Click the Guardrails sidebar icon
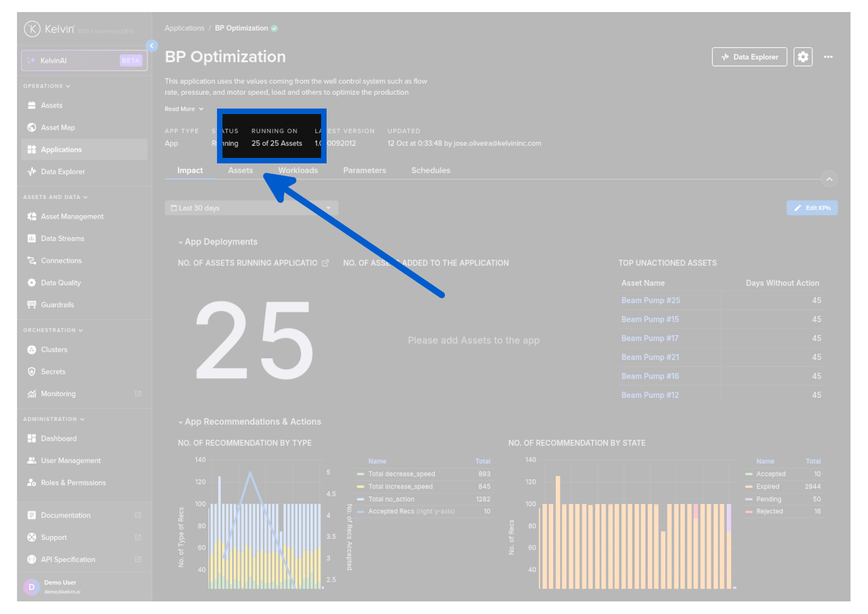The width and height of the screenshot is (868, 614). pyautogui.click(x=32, y=305)
